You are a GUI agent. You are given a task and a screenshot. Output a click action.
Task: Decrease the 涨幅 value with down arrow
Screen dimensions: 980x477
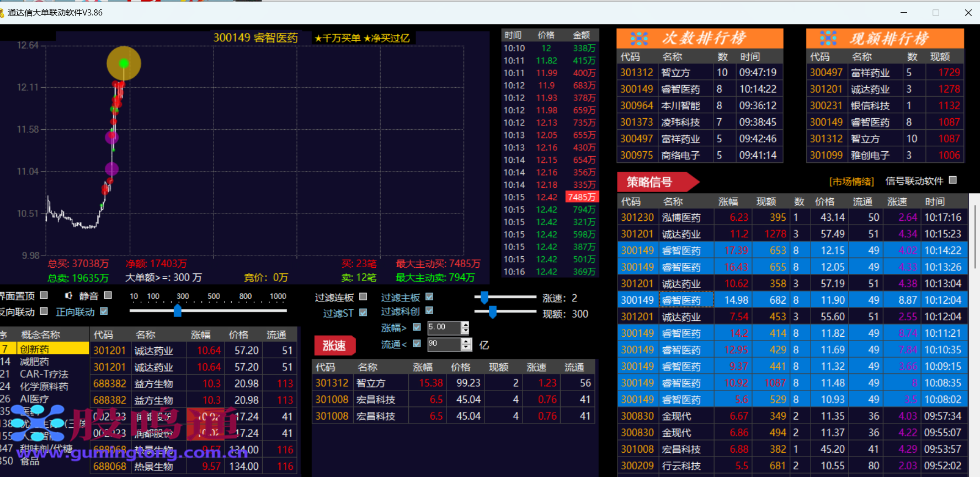[x=465, y=331]
